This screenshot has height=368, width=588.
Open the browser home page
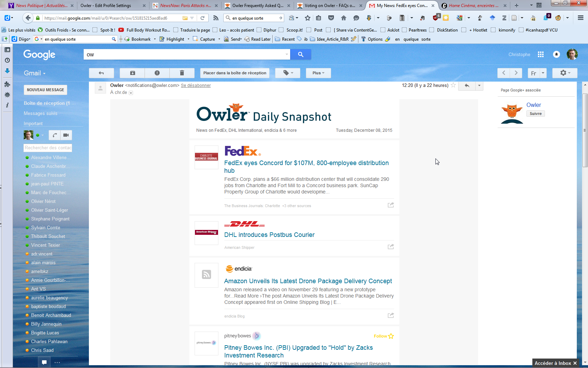point(344,18)
